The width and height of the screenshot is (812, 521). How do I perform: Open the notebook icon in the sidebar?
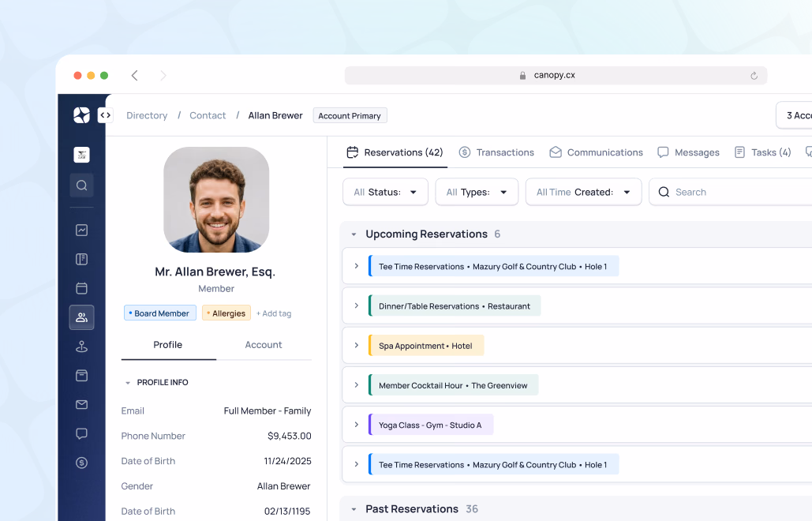[x=81, y=259]
